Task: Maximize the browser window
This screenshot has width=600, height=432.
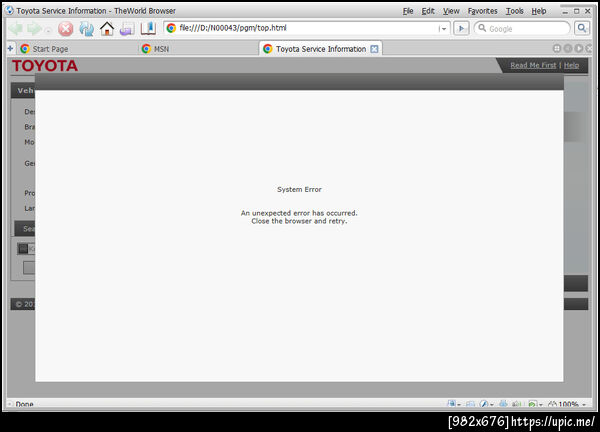Action: pos(577,11)
